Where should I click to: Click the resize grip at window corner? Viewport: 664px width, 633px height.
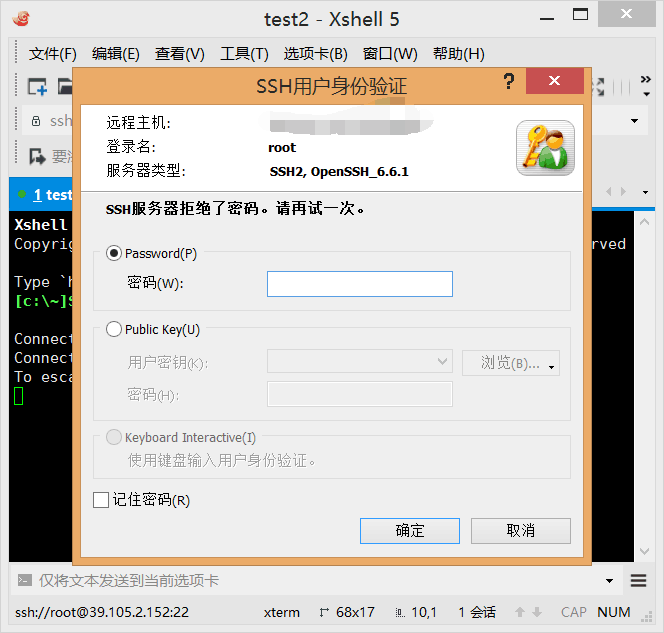(x=646, y=617)
